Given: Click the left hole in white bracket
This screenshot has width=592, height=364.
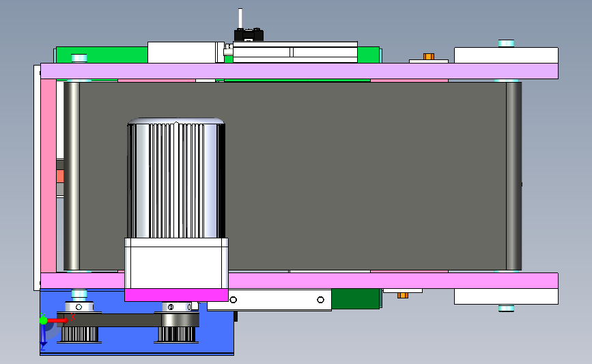Looking at the screenshot, I should tap(234, 300).
